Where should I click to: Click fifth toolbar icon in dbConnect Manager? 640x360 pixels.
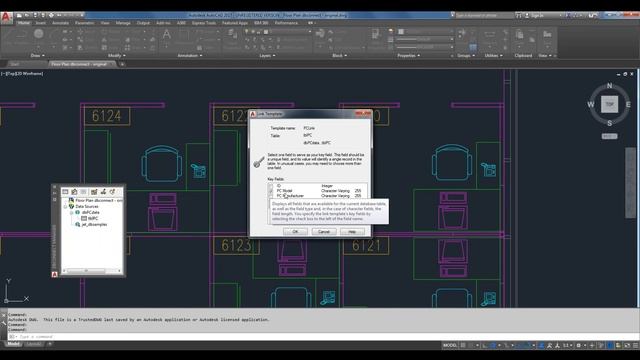click(103, 192)
